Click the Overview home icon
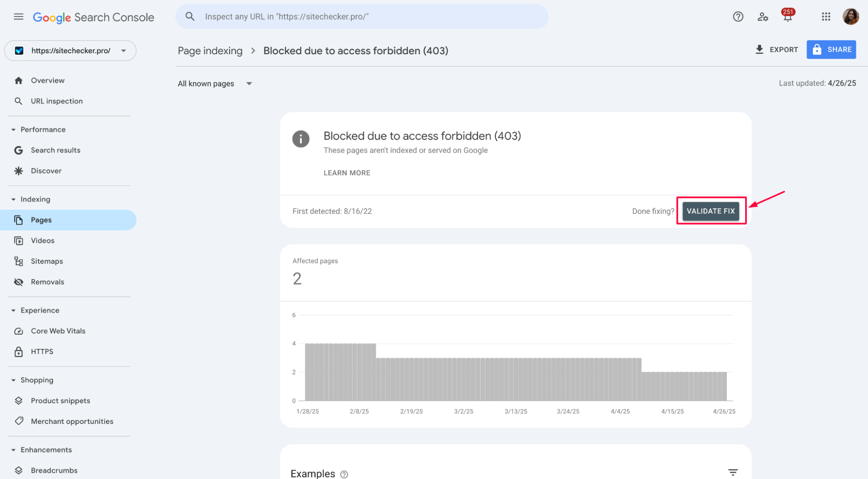Screen dimensions: 868x479 [x=19, y=80]
